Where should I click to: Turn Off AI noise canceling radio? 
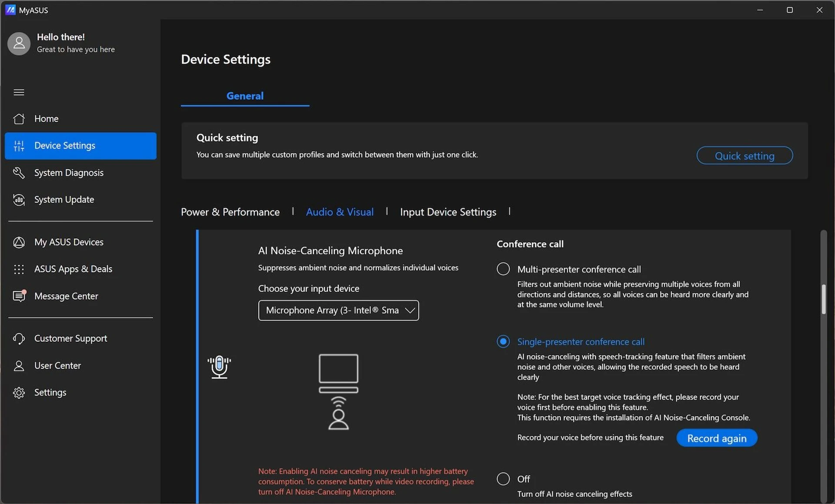pyautogui.click(x=503, y=479)
